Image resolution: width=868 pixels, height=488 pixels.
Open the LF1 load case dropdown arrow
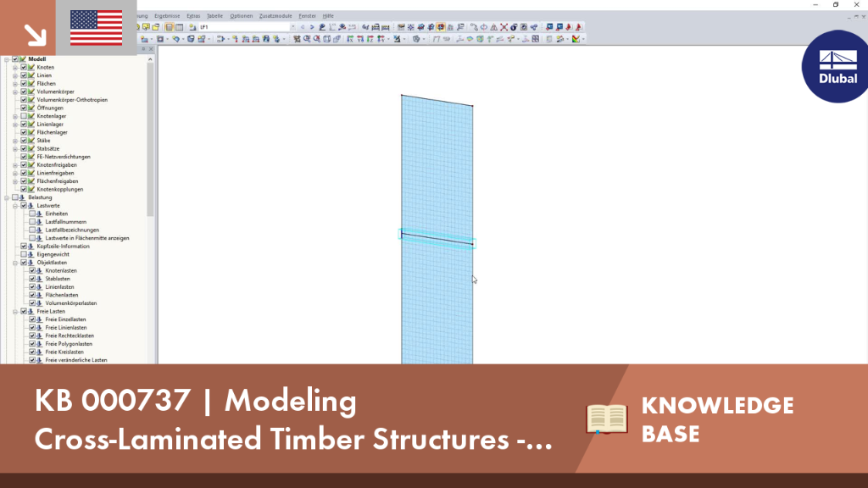coord(292,27)
